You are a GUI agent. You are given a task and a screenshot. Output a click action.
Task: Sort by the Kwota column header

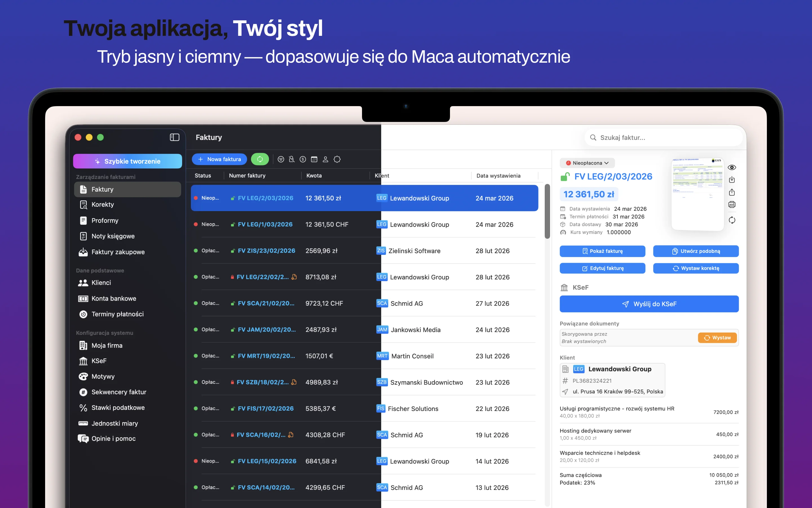[x=314, y=176]
